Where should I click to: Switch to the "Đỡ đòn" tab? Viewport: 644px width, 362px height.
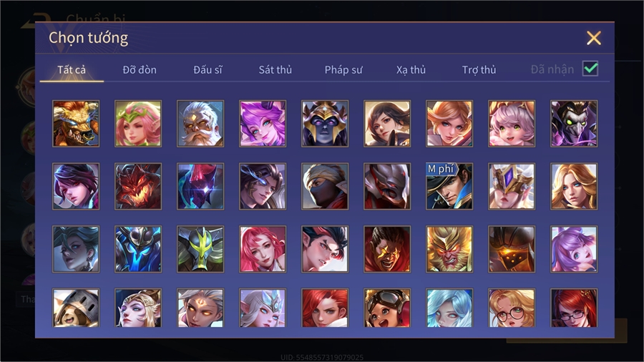pos(140,70)
